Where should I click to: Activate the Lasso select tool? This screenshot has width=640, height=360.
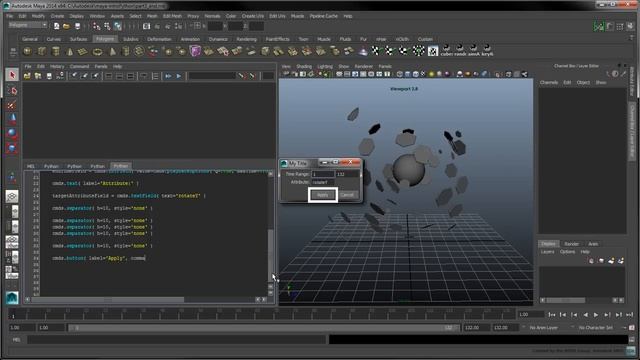tap(12, 91)
